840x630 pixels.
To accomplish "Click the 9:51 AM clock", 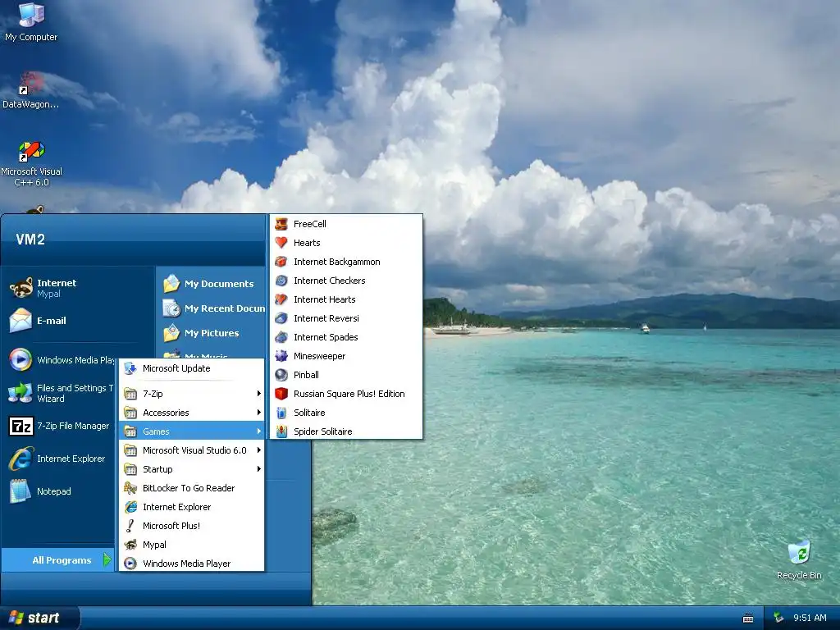I will coord(810,618).
